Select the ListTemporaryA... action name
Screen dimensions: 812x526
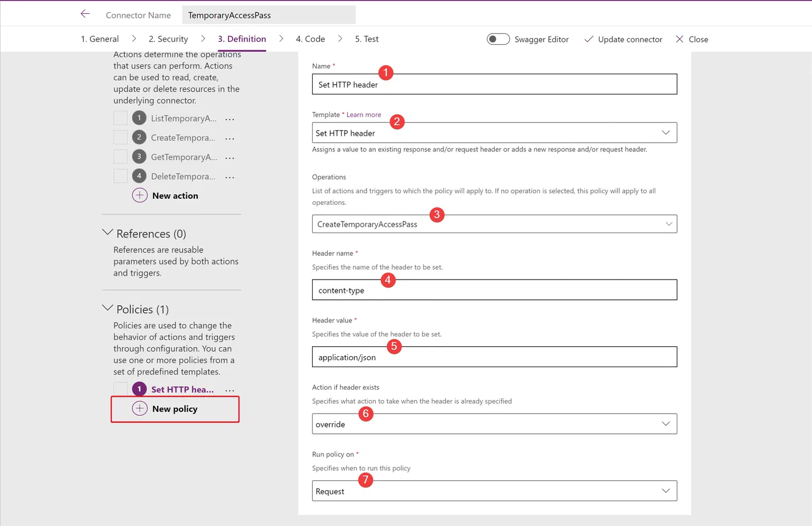[184, 118]
